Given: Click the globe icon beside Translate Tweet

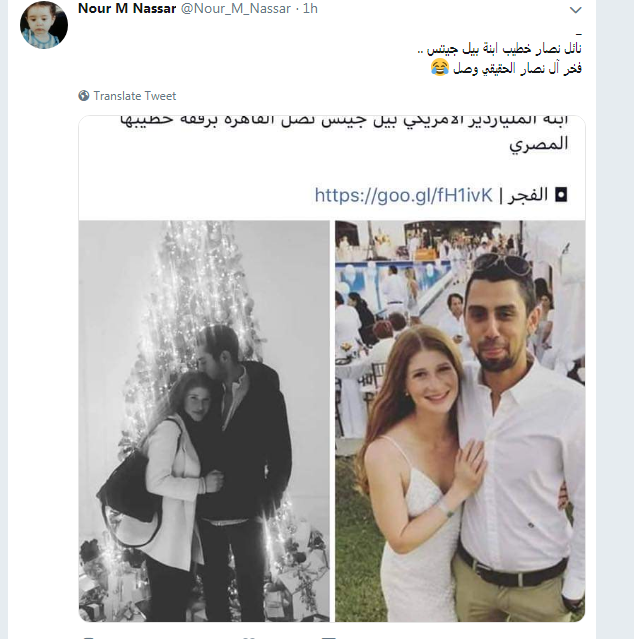Looking at the screenshot, I should click(84, 96).
